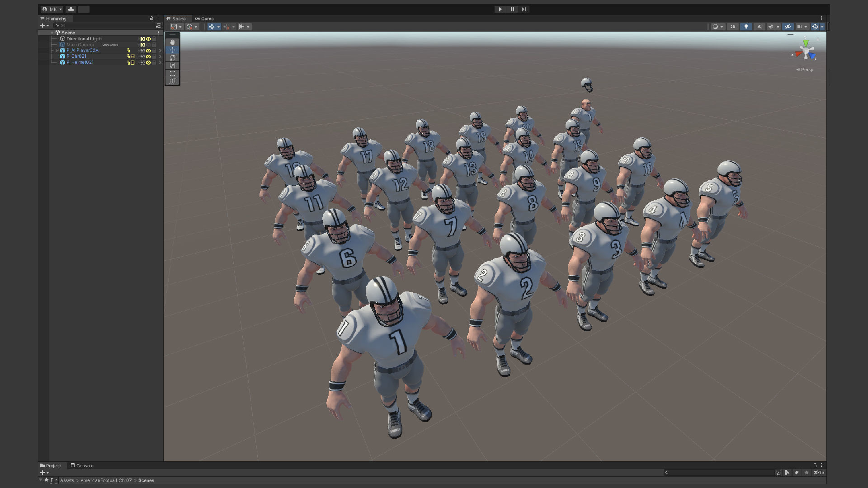
Task: Open prefab arrow for P_Chr021
Action: click(160, 56)
